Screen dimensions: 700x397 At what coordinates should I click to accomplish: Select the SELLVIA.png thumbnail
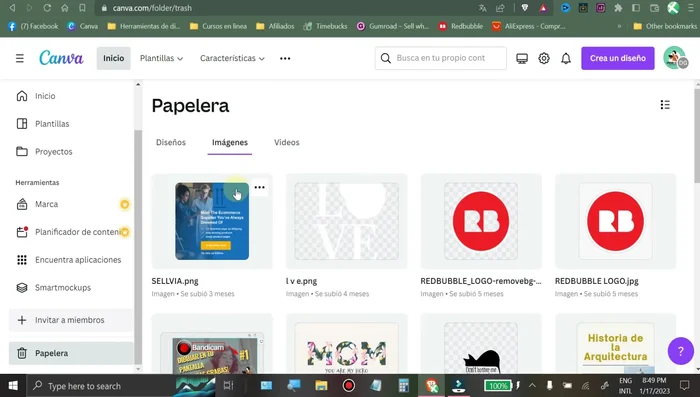coord(212,221)
